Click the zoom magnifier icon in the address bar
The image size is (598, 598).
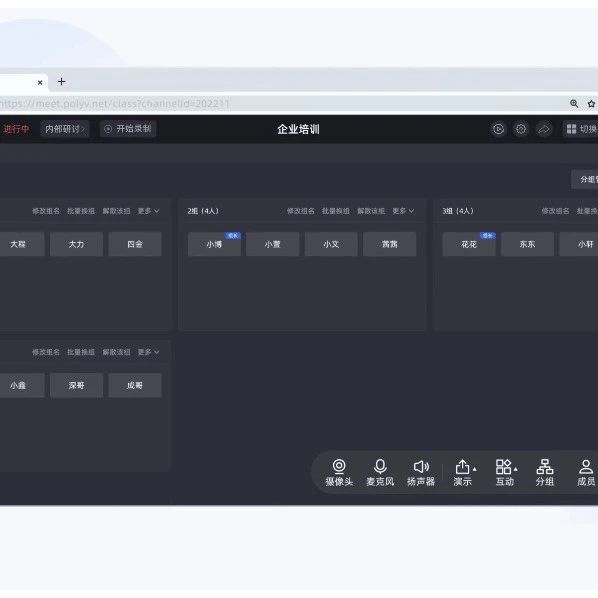pos(574,104)
